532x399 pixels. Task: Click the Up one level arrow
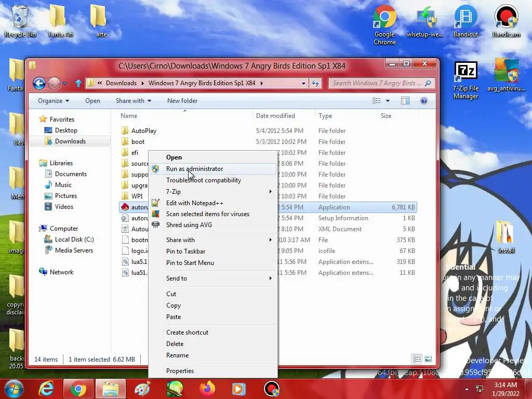78,83
